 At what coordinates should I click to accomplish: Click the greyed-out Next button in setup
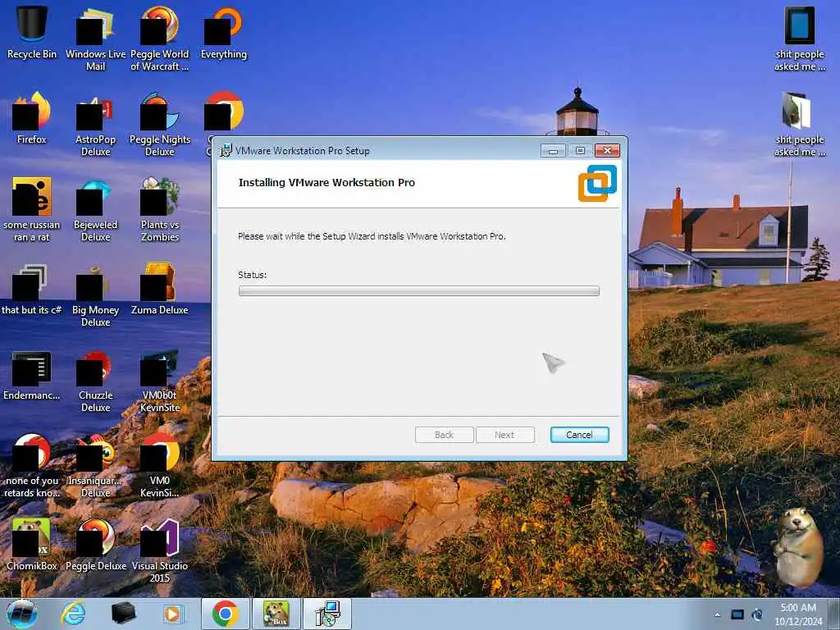[504, 435]
